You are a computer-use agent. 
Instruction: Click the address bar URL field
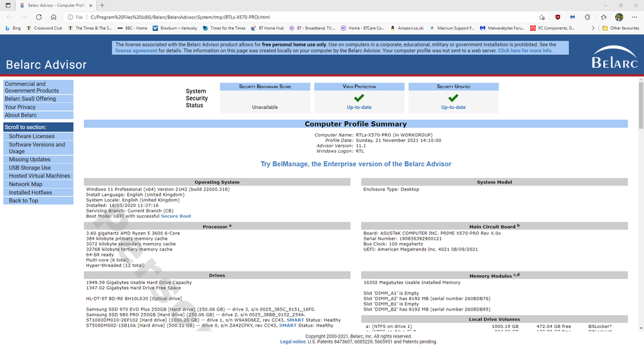click(x=290, y=17)
